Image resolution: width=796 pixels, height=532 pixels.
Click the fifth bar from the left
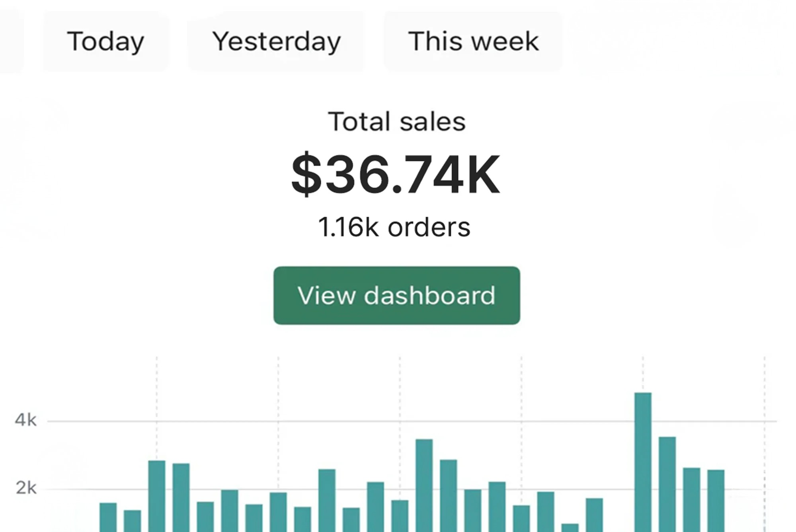205,516
